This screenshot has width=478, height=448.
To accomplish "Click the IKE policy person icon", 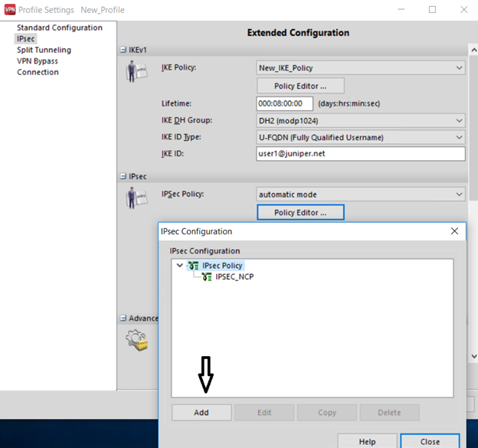I will click(136, 71).
